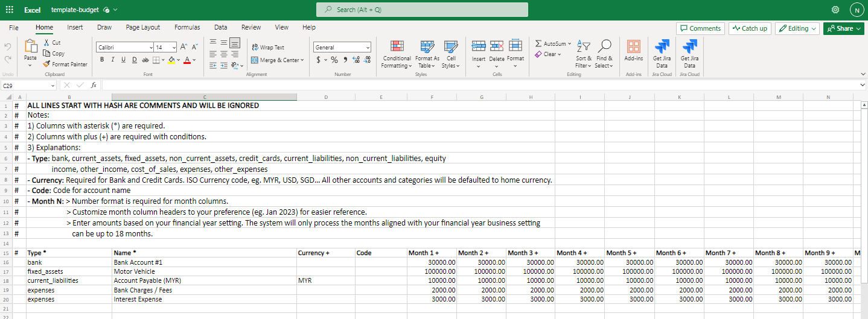Open Editing mode dropdown

click(797, 28)
